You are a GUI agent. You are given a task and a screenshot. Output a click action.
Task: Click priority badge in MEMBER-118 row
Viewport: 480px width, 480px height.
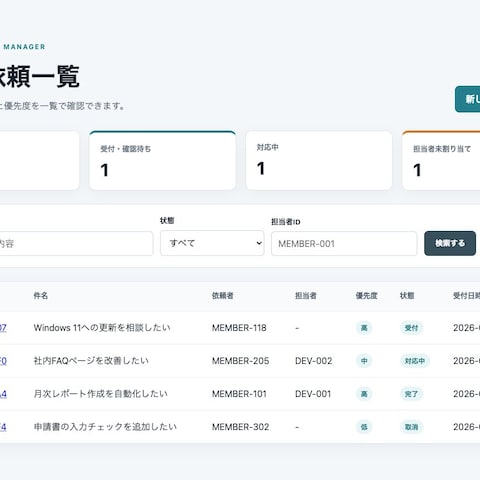point(364,328)
